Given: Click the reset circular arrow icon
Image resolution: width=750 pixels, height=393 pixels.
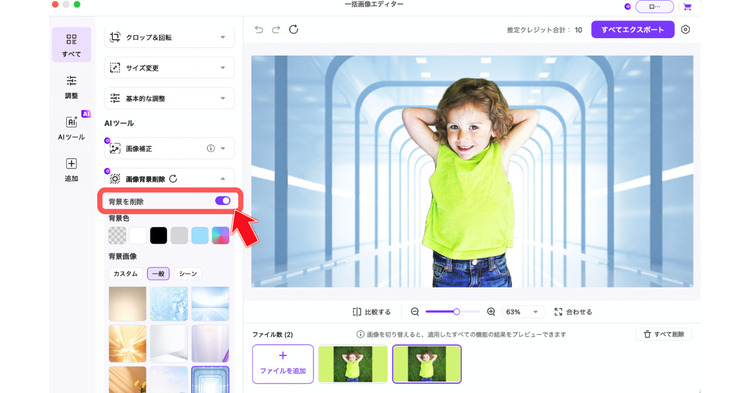Looking at the screenshot, I should (x=294, y=30).
